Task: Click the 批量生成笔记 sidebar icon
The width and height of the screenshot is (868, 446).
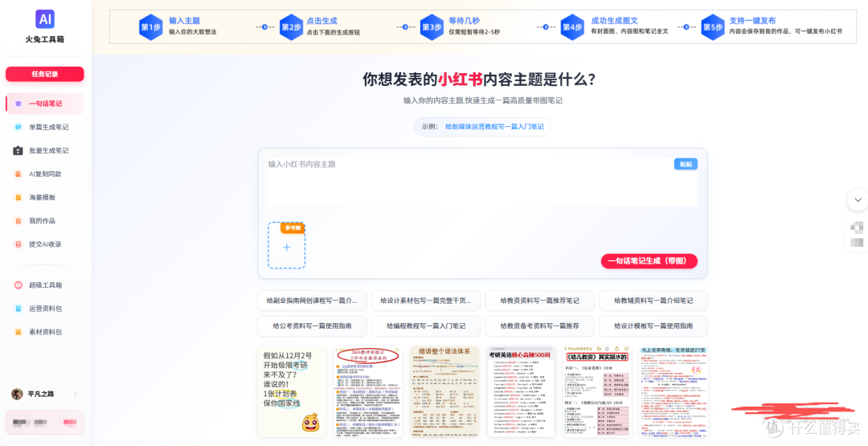Action: point(18,150)
